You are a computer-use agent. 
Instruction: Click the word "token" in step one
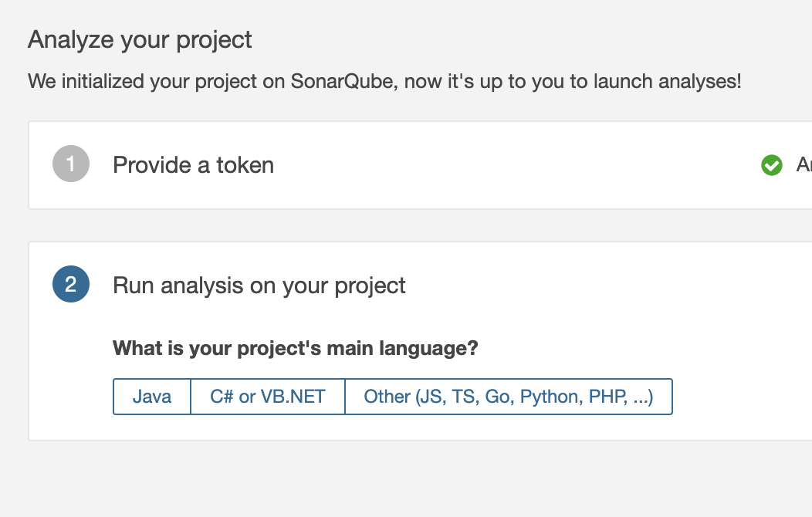pyautogui.click(x=245, y=165)
